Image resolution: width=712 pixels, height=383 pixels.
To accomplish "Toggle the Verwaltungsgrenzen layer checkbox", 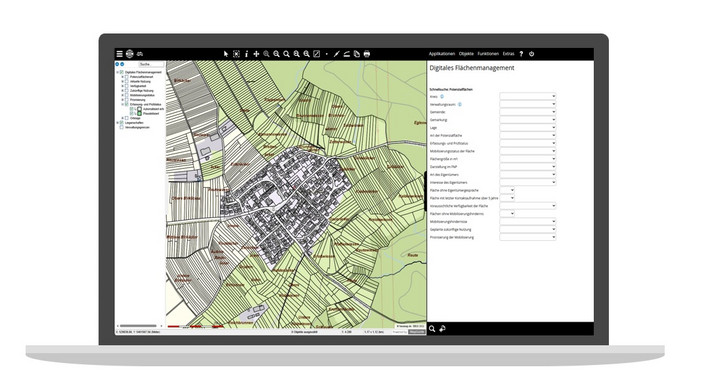I will click(121, 127).
